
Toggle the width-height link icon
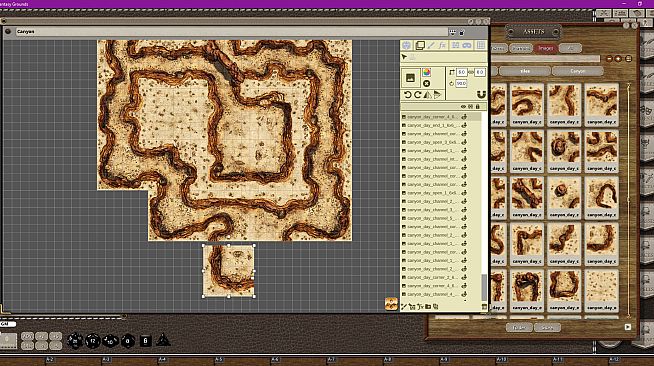coord(471,73)
